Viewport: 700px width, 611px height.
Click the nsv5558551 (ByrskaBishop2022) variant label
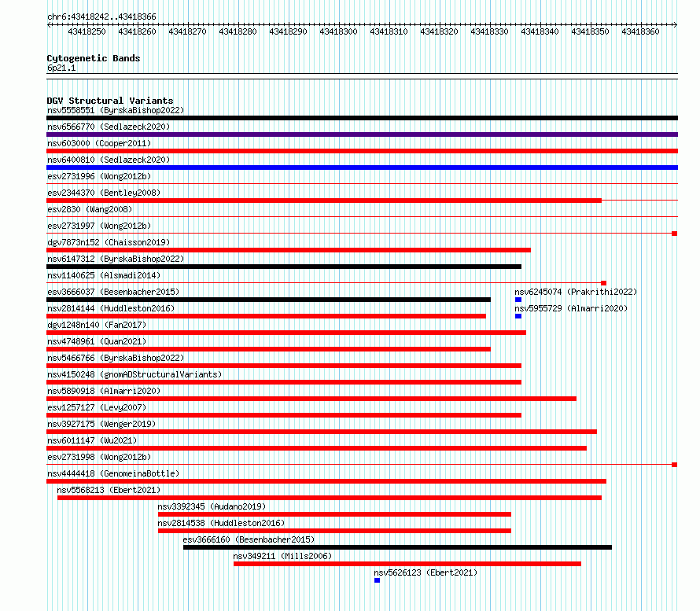pos(116,110)
